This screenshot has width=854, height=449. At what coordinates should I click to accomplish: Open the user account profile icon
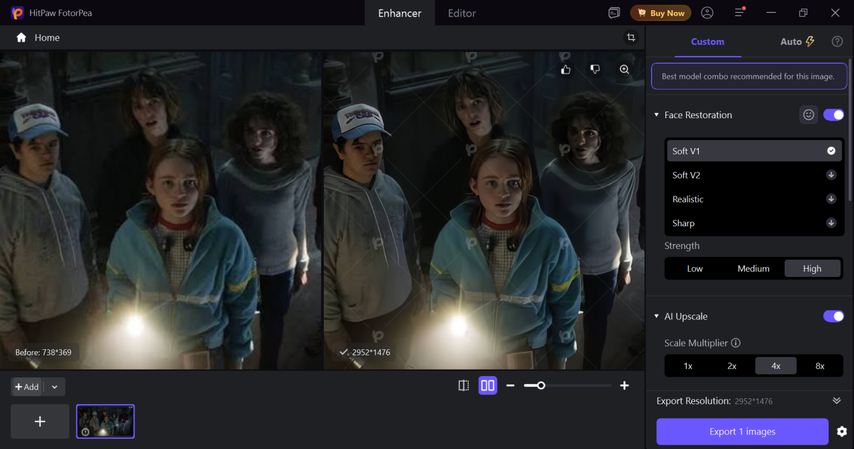click(707, 13)
